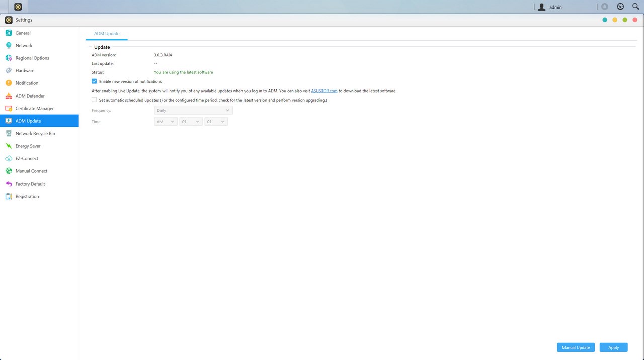Open the ADM Defender firewall icon

pyautogui.click(x=9, y=96)
